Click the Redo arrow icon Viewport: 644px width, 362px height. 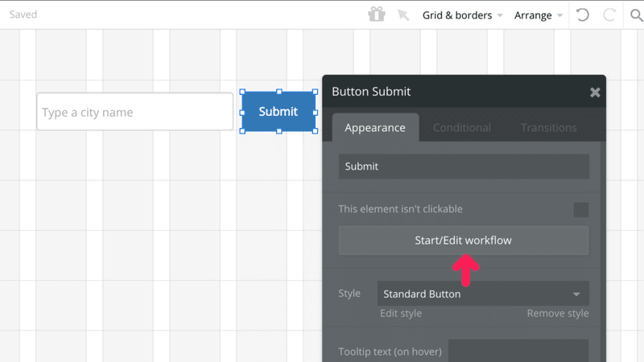click(x=609, y=14)
